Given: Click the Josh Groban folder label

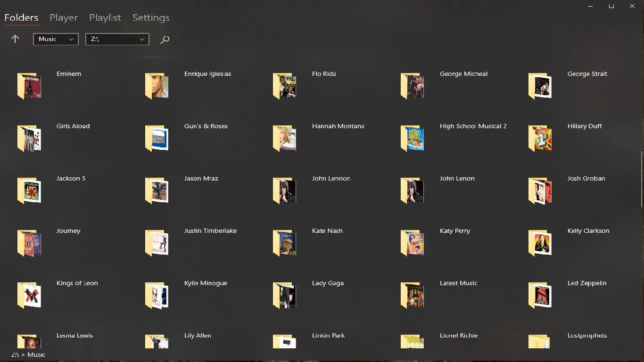Looking at the screenshot, I should tap(586, 179).
